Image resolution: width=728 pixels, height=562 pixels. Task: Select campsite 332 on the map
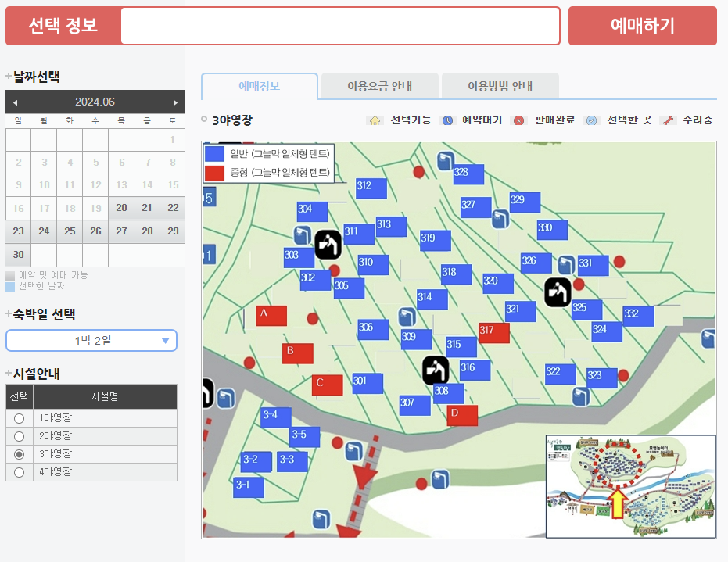[638, 316]
